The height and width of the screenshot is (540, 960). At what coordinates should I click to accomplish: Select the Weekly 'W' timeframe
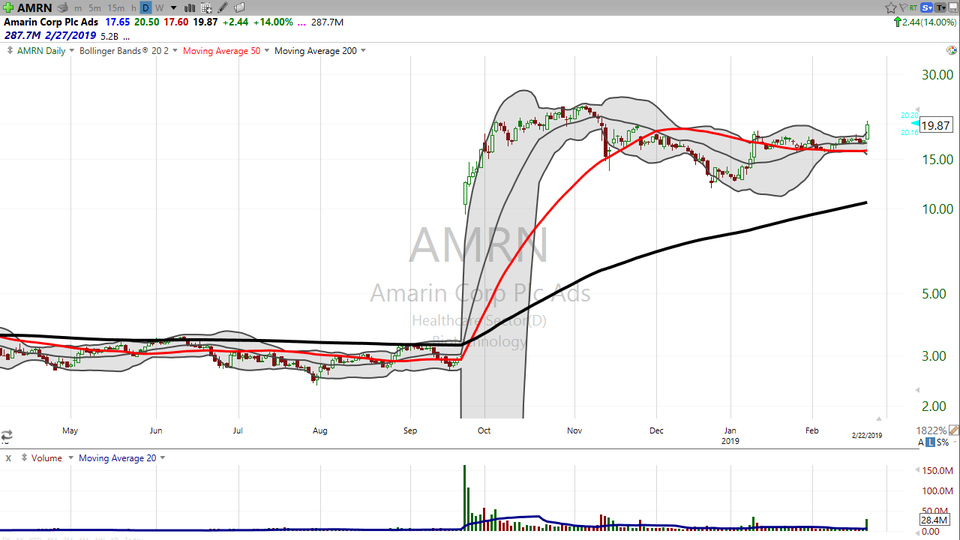point(159,9)
